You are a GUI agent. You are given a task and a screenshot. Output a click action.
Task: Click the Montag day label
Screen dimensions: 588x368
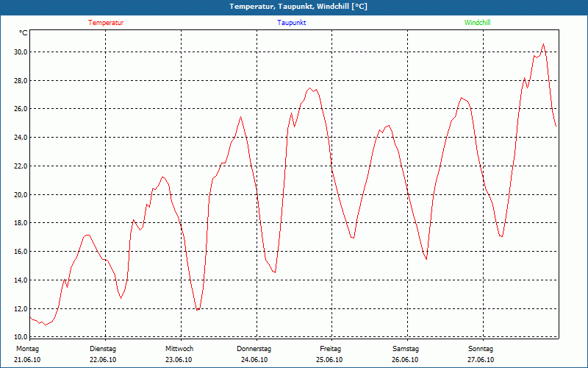point(27,349)
